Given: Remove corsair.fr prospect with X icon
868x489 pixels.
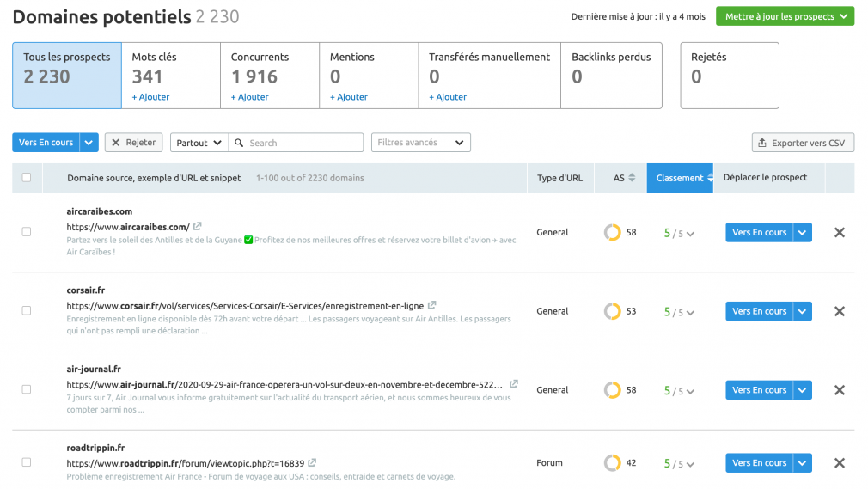Looking at the screenshot, I should point(840,311).
